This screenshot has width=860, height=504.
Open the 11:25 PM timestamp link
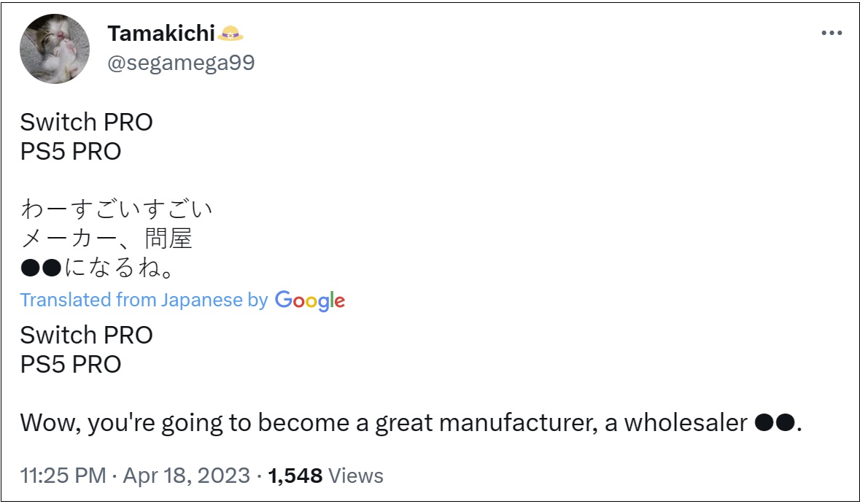pyautogui.click(x=63, y=476)
